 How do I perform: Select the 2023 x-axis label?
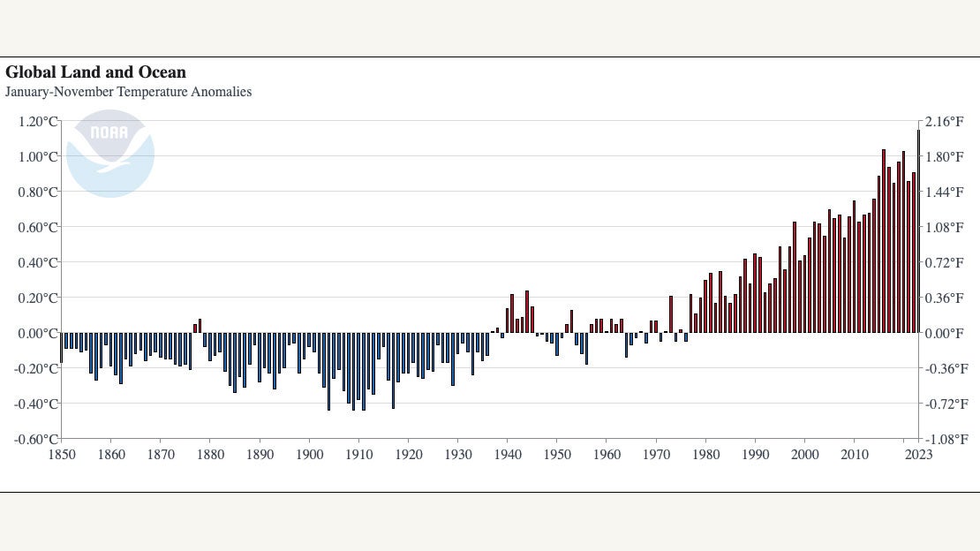[918, 455]
